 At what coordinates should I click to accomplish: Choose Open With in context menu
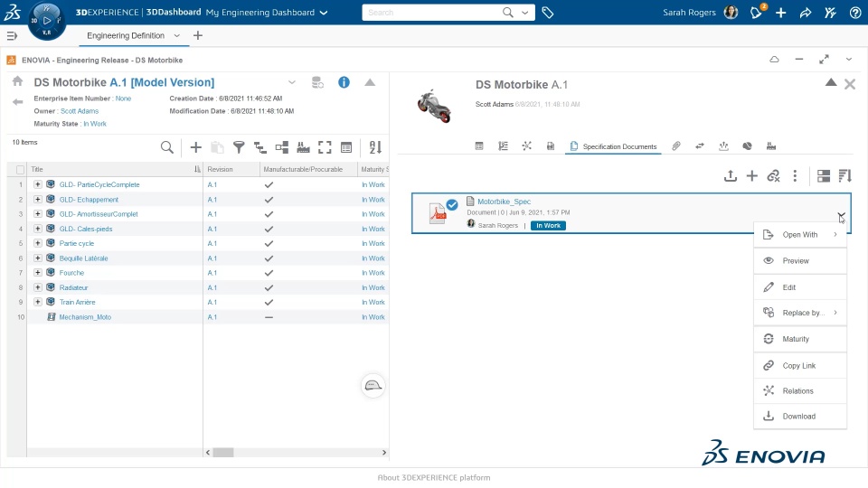tap(800, 235)
